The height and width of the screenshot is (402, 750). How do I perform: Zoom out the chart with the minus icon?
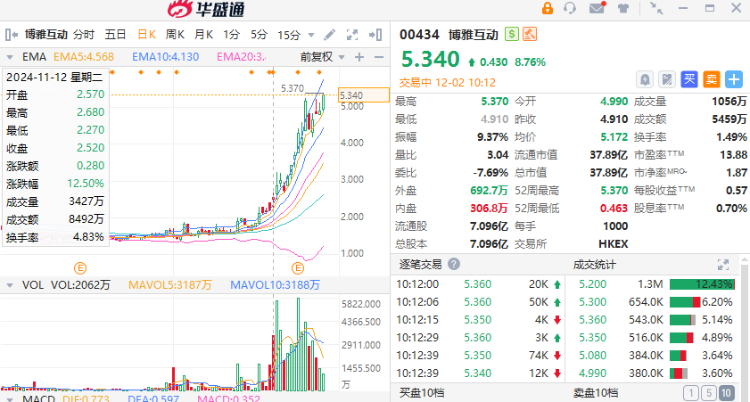pyautogui.click(x=379, y=57)
